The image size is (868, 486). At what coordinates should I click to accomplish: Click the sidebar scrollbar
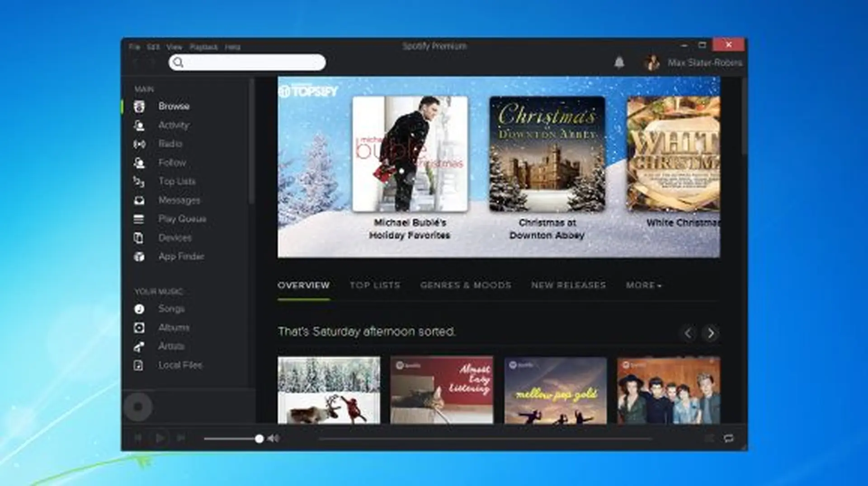[251, 141]
